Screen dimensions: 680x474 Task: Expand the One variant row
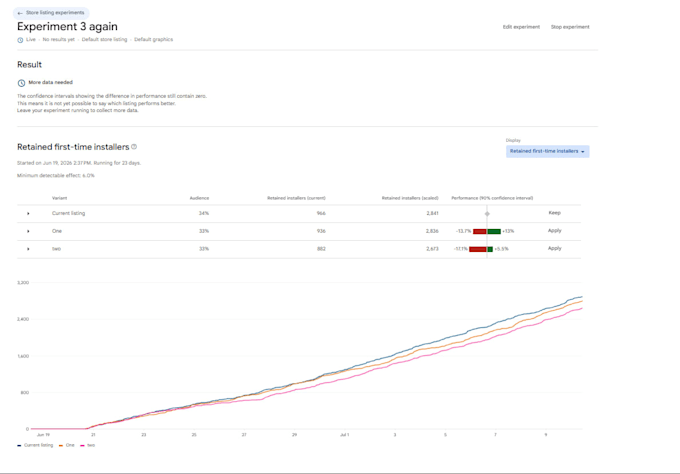(28, 231)
